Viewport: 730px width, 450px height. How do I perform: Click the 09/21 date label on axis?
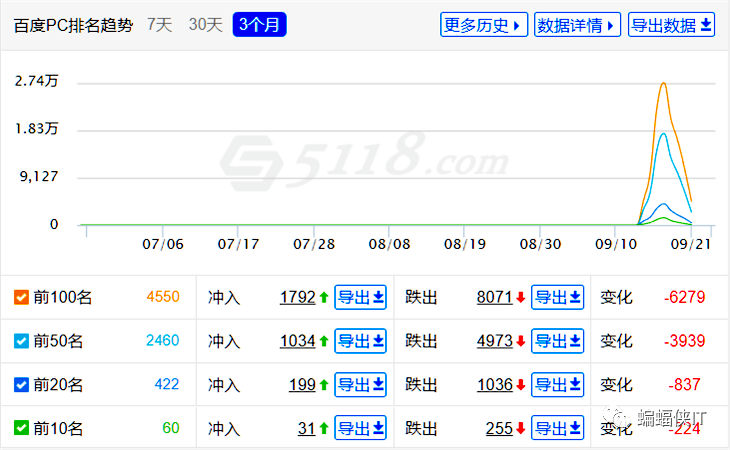691,244
